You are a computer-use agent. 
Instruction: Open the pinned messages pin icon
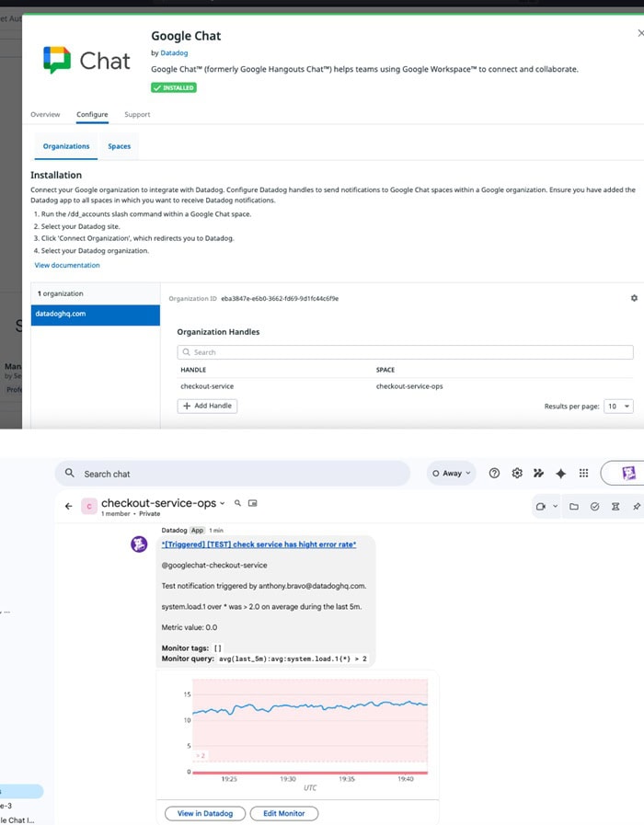point(636,506)
